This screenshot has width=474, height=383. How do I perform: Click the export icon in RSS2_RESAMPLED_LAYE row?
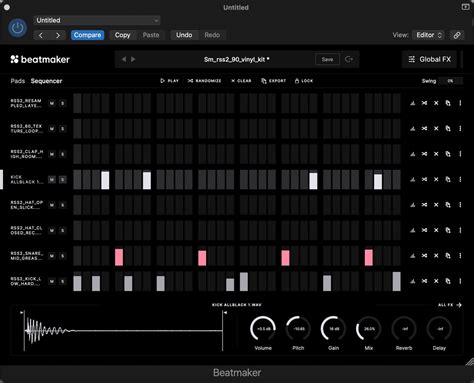pos(448,103)
